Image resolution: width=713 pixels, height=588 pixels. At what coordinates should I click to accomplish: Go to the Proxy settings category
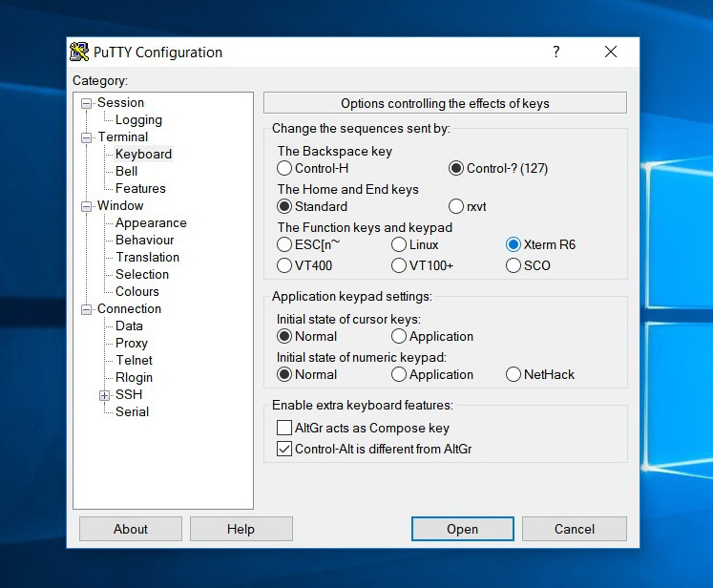132,343
